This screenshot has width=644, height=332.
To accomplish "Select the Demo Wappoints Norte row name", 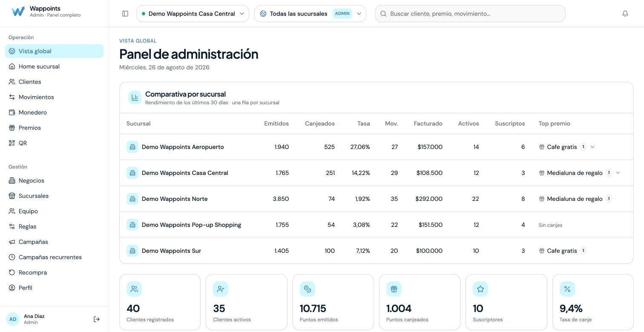I will [x=175, y=199].
